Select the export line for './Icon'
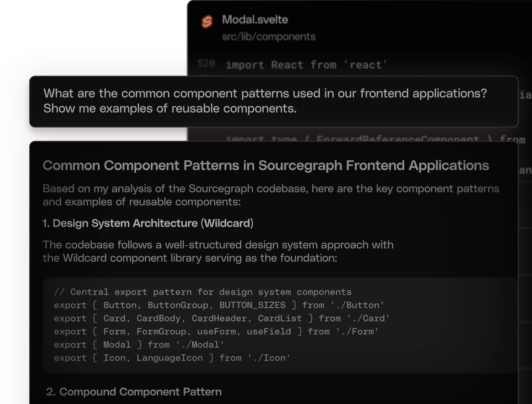532x404 pixels. pos(172,358)
